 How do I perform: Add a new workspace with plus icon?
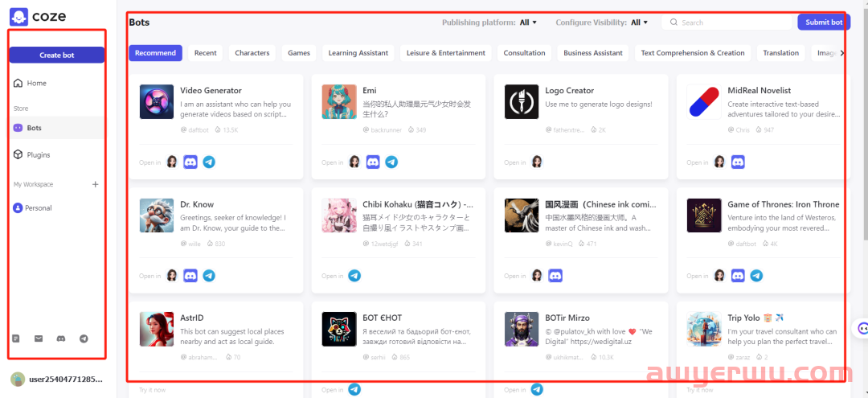(x=95, y=184)
